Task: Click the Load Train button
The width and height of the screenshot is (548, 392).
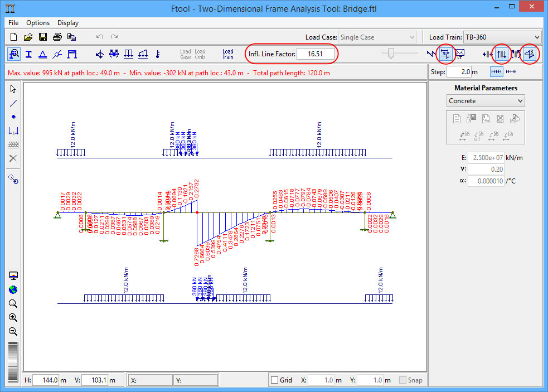Action: 227,54
